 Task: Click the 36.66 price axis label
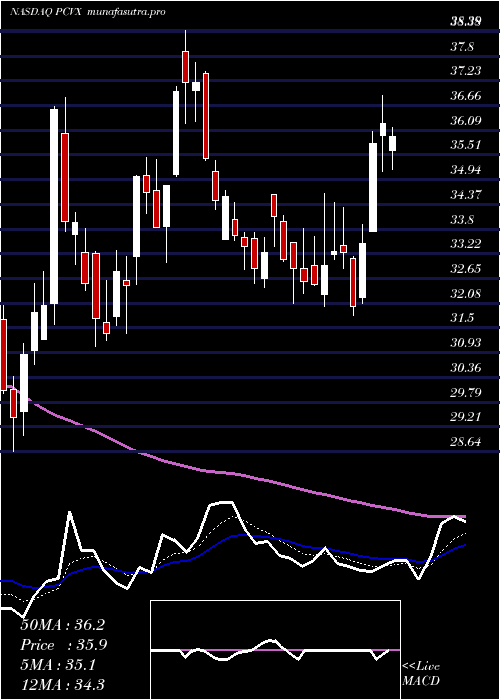465,96
